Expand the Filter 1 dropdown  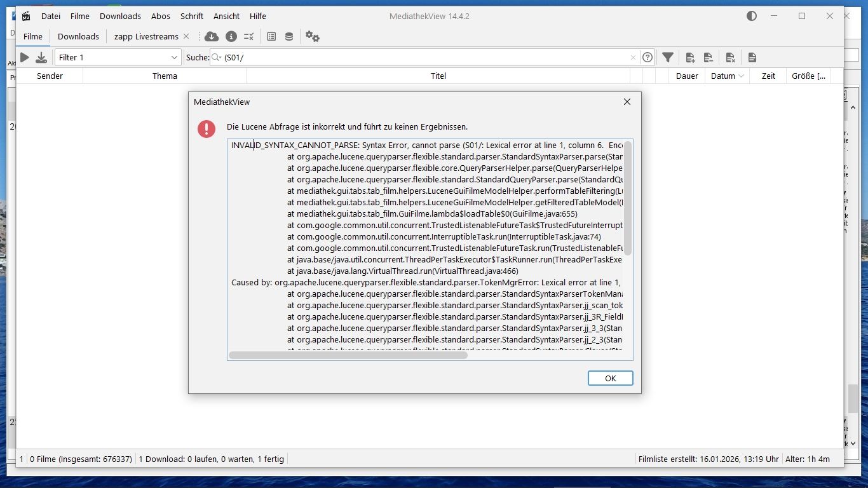pos(174,57)
